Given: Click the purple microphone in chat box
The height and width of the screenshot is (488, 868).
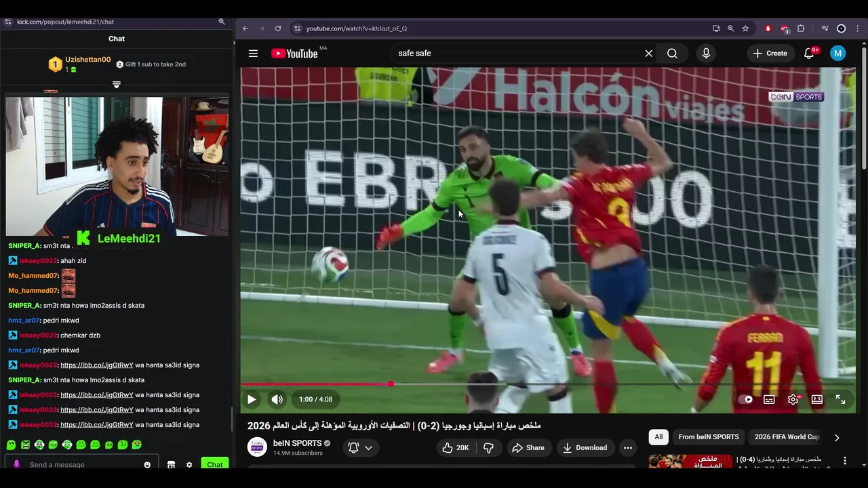Looking at the screenshot, I should pos(16,465).
